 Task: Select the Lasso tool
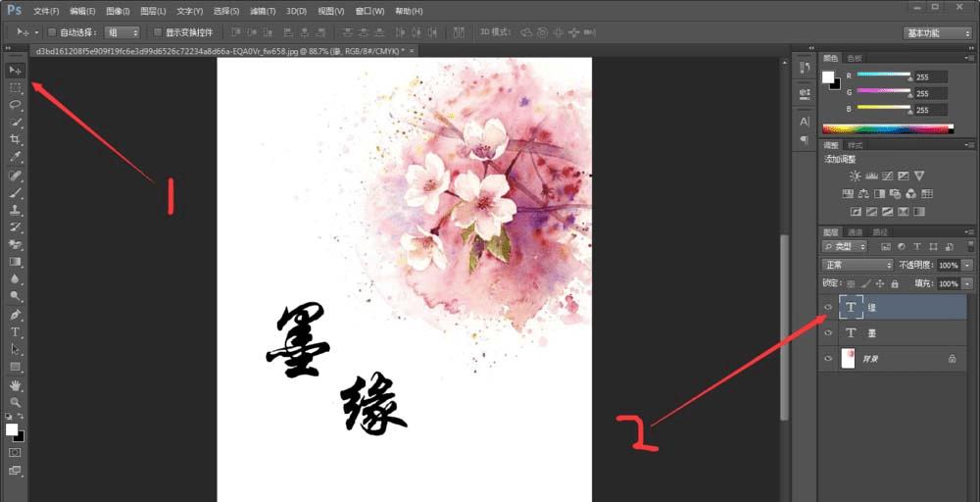click(15, 105)
